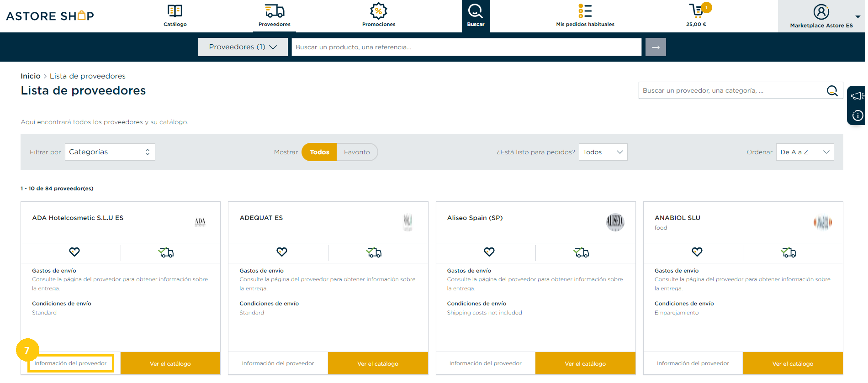This screenshot has width=868, height=383.
Task: Open ADEQUAT ES Información del proveedor
Action: pos(278,363)
